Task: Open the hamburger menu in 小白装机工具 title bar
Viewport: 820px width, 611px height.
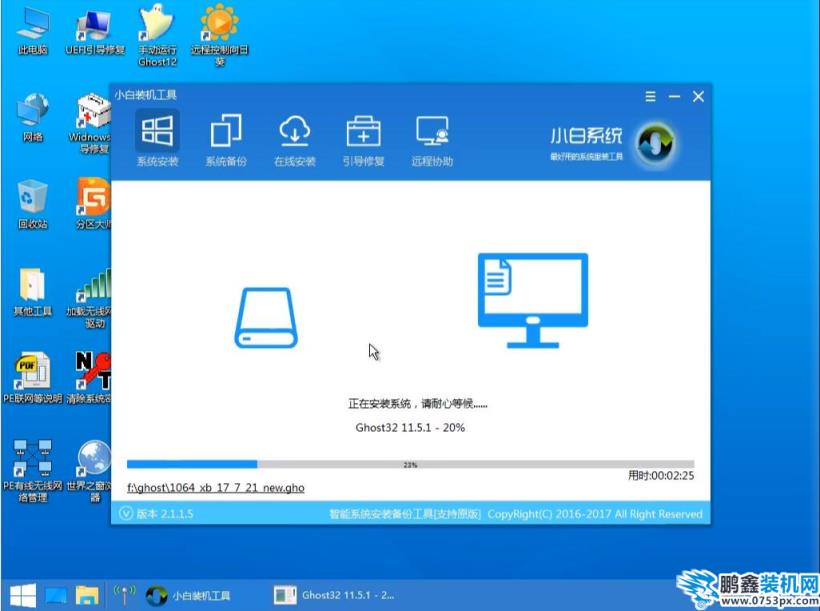Action: click(650, 96)
